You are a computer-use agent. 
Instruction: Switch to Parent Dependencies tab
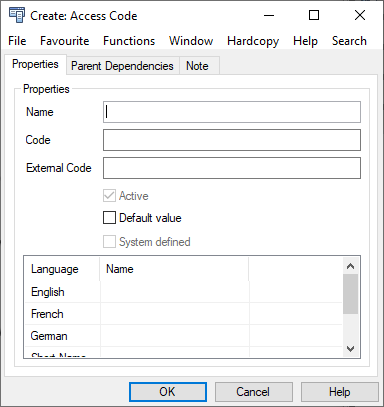(122, 66)
